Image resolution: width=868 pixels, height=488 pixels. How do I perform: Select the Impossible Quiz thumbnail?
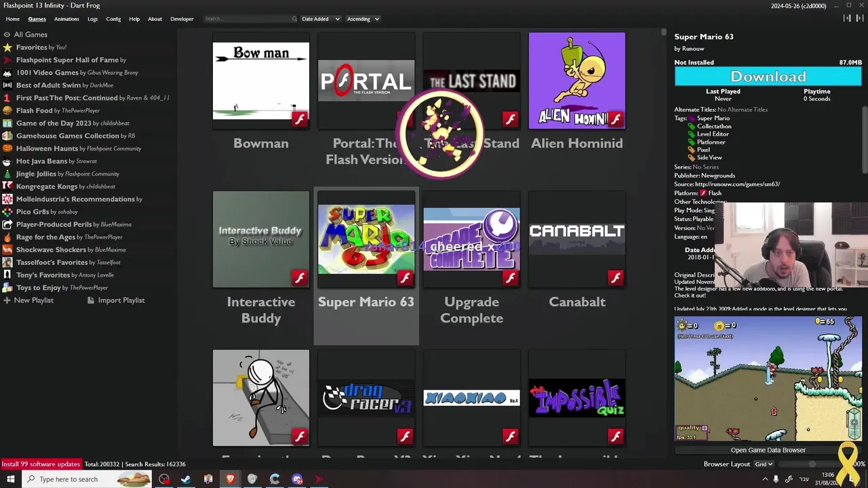click(577, 398)
